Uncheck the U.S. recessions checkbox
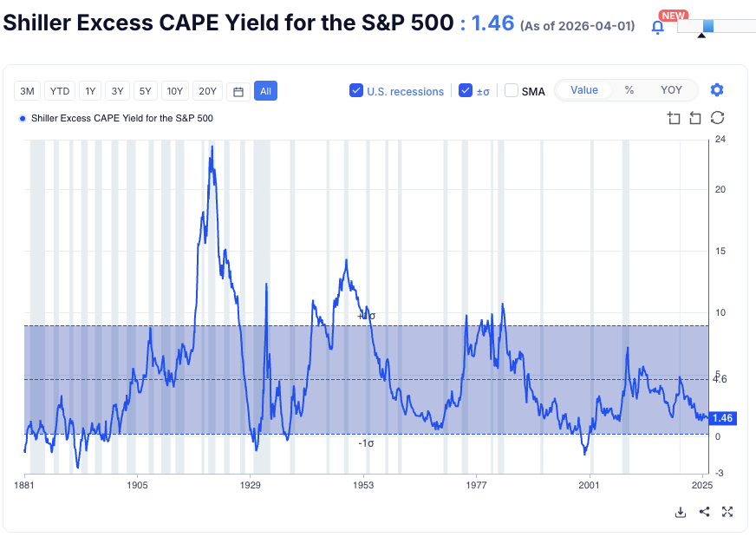Viewport: 756px width, 537px height. tap(356, 90)
